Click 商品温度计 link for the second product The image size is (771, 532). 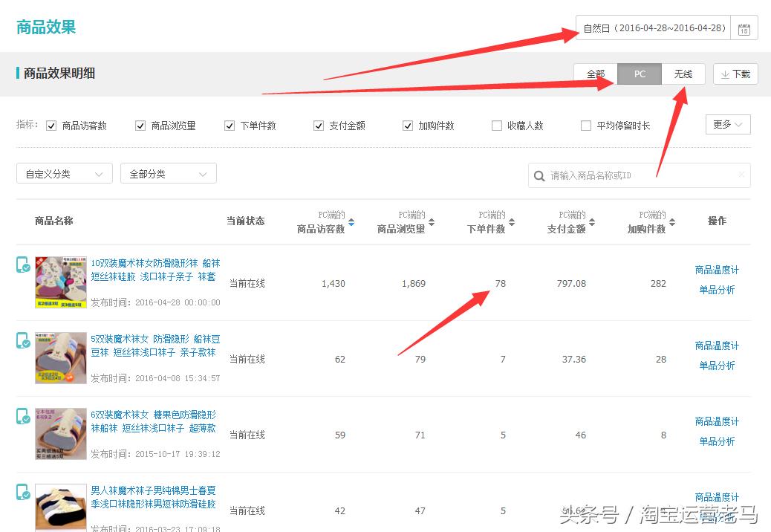716,346
